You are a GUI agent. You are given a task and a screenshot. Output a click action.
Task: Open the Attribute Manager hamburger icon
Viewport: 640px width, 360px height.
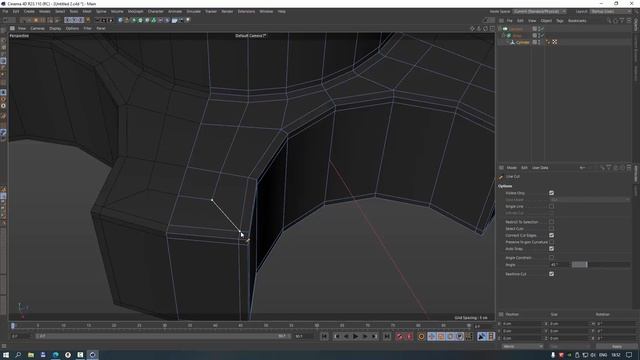point(501,168)
